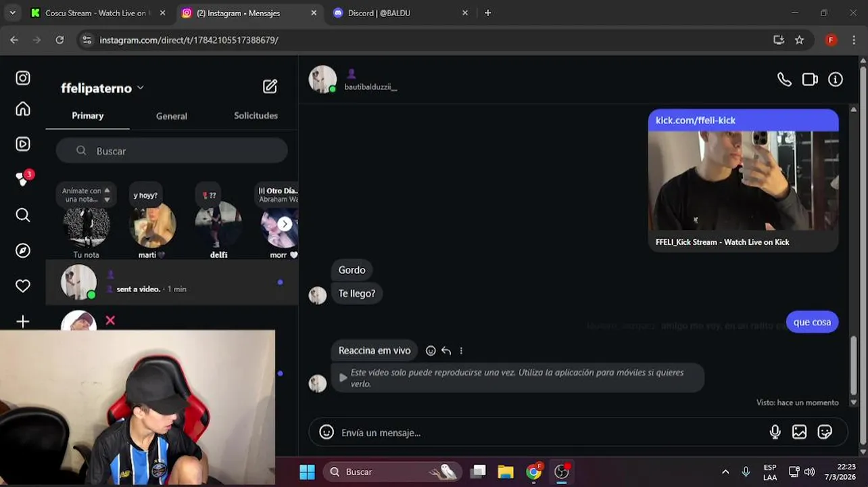Start a video call with camera icon
Image resolution: width=868 pixels, height=487 pixels.
pos(810,80)
